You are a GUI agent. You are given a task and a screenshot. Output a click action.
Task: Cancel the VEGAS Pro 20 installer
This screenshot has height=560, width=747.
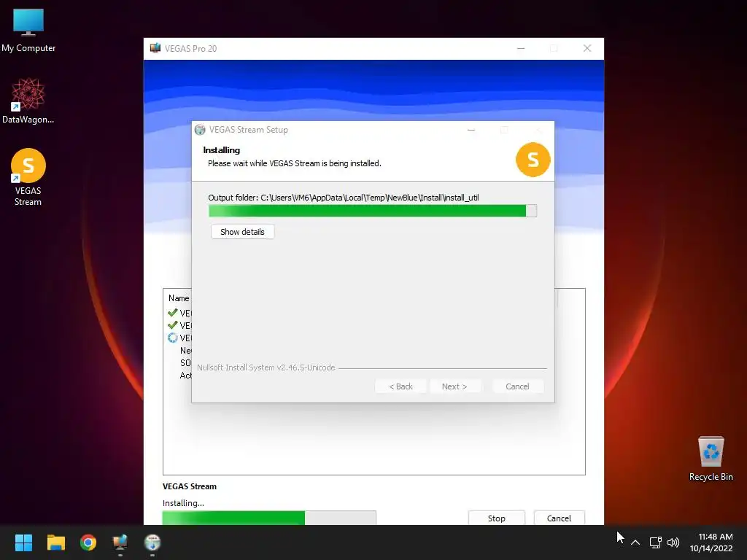[x=560, y=518]
